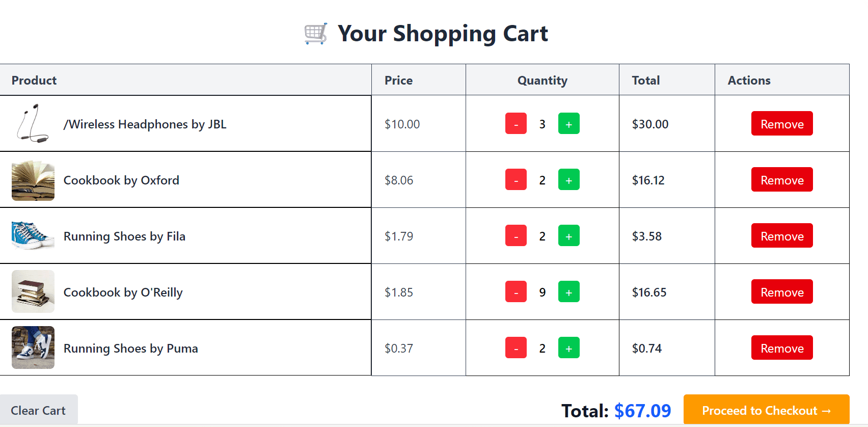Decrease quantity of Cookbook by O'Reilly

tap(516, 291)
